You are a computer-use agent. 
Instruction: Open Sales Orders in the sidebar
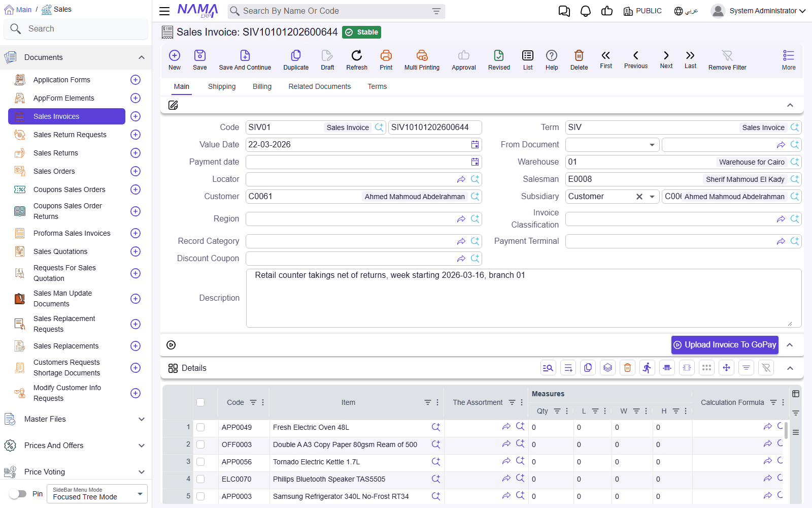click(x=54, y=171)
